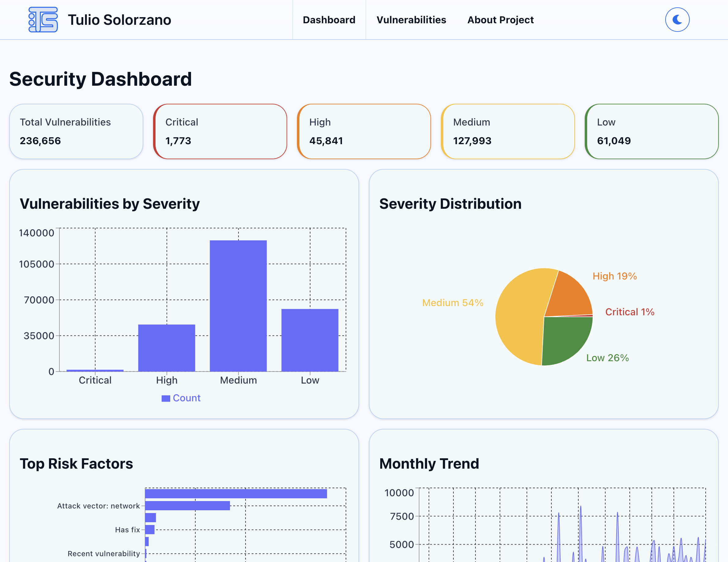
Task: Select the Low bar in Vulnerabilities by Severity
Action: tap(310, 338)
